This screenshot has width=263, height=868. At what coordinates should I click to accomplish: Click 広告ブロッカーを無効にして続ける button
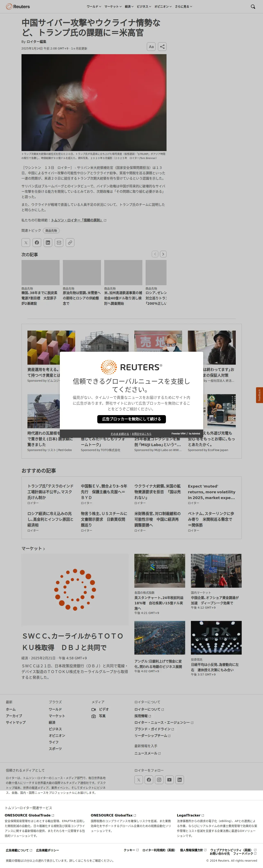point(131,419)
